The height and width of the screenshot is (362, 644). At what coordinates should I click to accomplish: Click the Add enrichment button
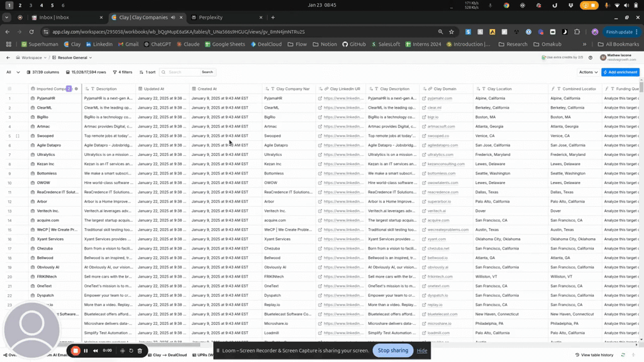click(620, 72)
